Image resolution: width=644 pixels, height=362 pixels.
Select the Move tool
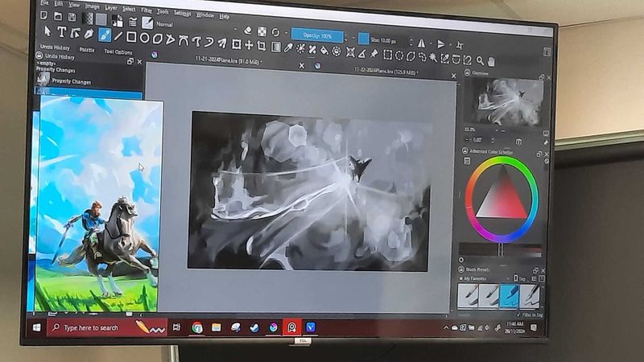[249, 45]
